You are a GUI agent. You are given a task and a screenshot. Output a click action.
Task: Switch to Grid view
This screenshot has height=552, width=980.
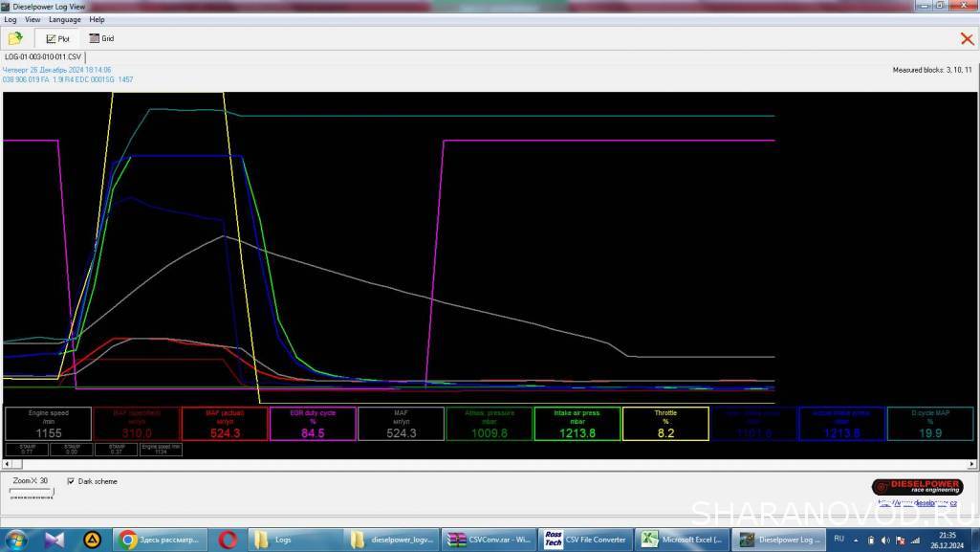tap(101, 38)
